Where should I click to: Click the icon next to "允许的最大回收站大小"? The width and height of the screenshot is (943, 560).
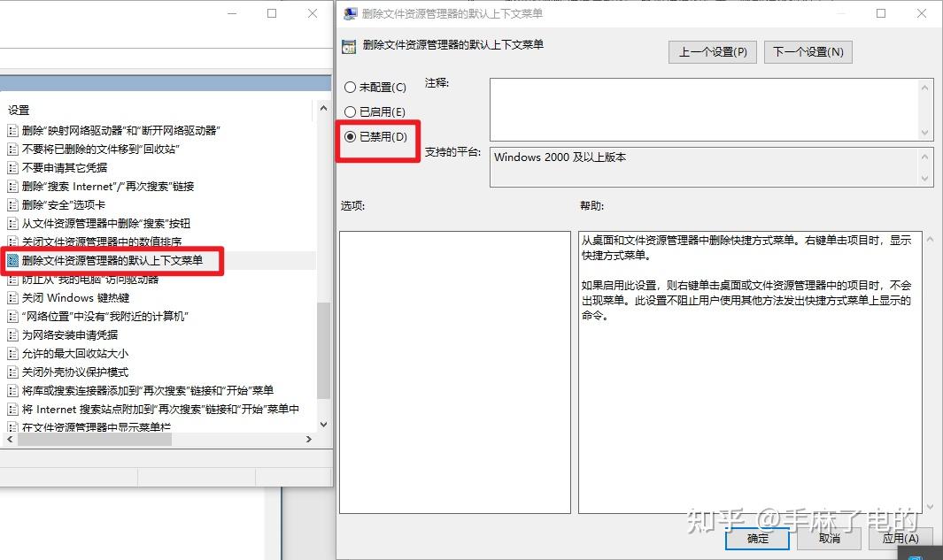(13, 353)
